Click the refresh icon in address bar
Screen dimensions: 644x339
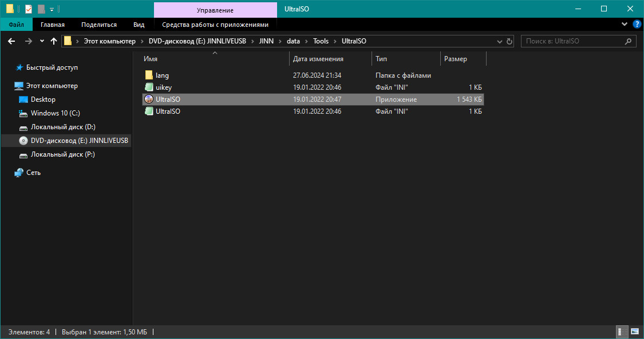tap(509, 41)
